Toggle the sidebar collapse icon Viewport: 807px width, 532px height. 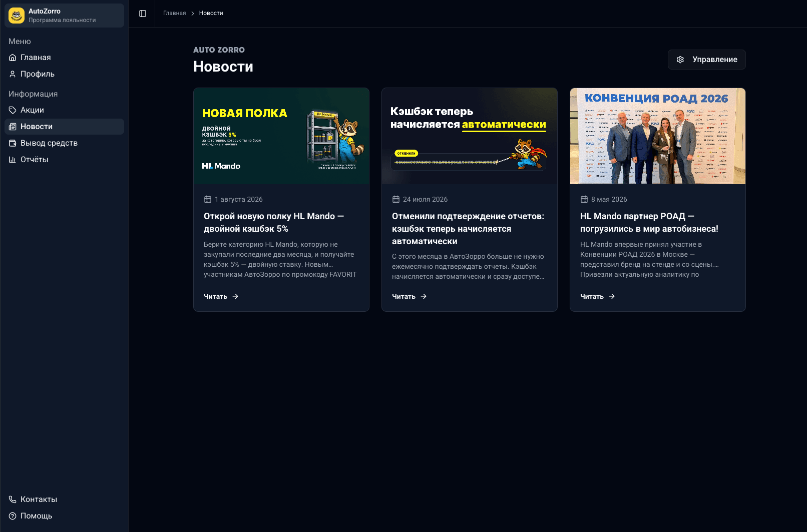point(143,14)
